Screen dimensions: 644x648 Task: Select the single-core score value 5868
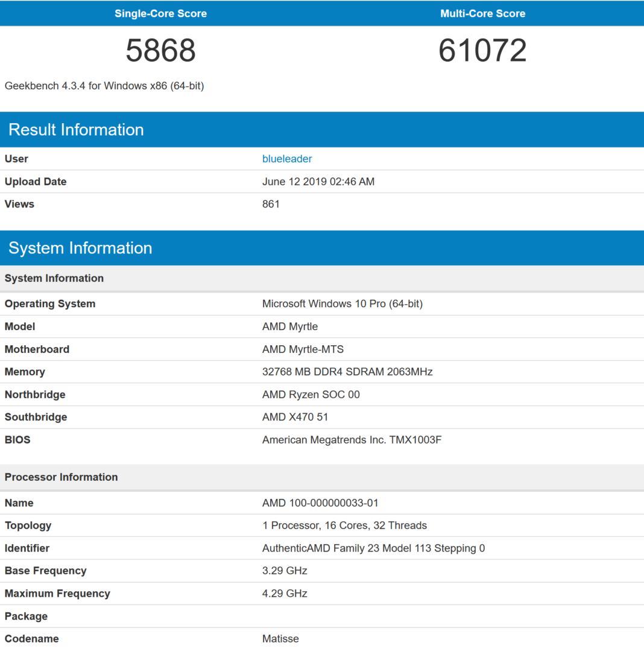[160, 51]
